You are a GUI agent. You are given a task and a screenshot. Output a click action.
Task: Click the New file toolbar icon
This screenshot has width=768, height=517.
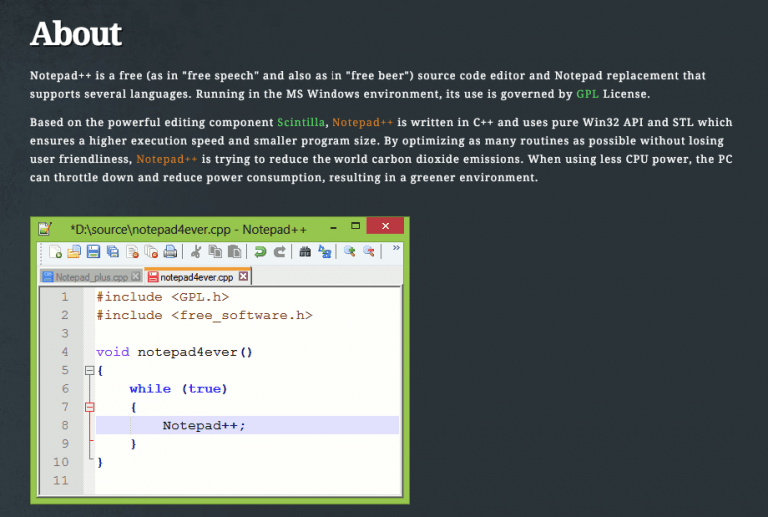coord(56,252)
